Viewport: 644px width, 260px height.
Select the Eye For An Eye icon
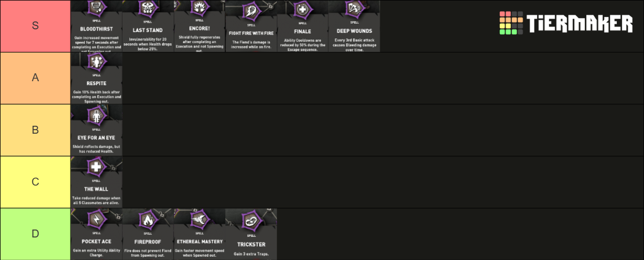click(97, 116)
